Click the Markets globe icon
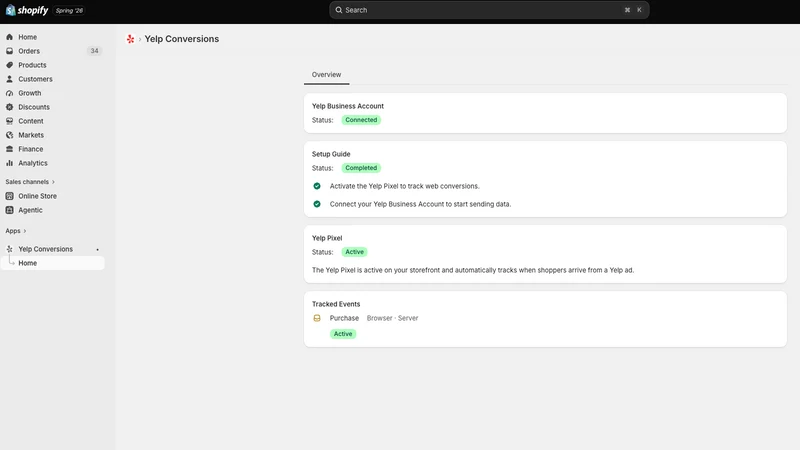The image size is (800, 450). 9,135
